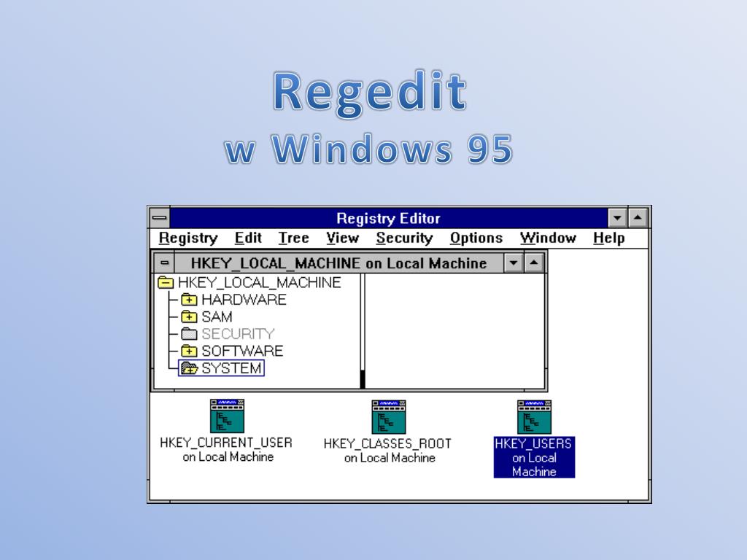Select the SOFTWARE key label

click(x=242, y=351)
